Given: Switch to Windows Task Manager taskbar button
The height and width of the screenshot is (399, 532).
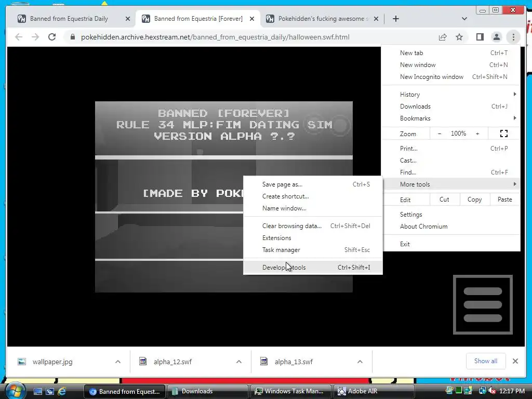Looking at the screenshot, I should tap(291, 391).
